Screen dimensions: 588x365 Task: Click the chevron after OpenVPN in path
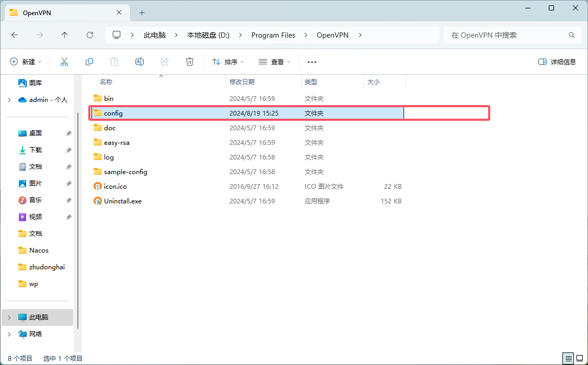click(360, 35)
